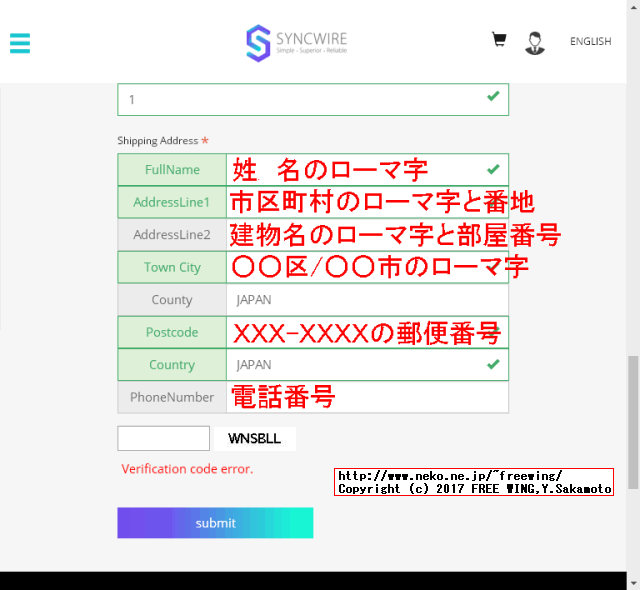Click the FullName input field
The image size is (640, 590).
coord(367,170)
